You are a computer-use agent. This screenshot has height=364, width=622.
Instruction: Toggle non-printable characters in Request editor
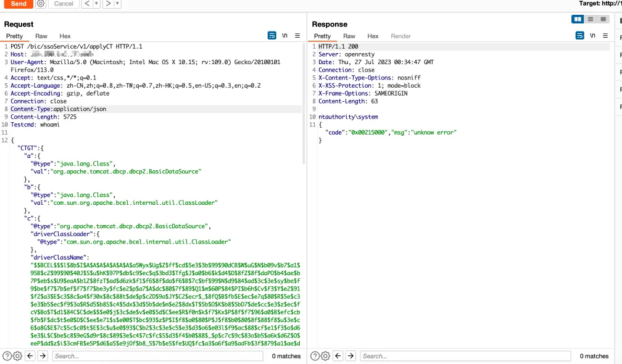285,36
